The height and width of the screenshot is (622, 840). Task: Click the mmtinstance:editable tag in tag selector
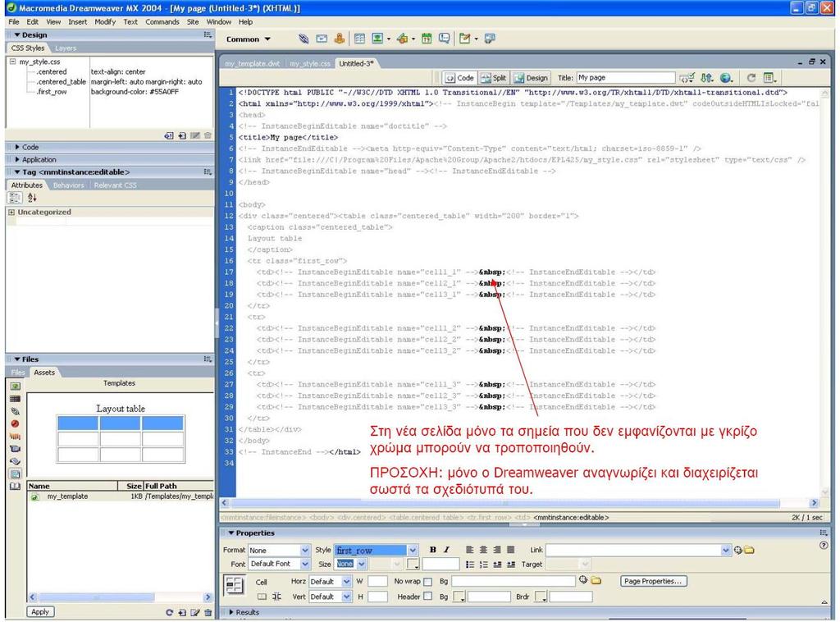571,518
